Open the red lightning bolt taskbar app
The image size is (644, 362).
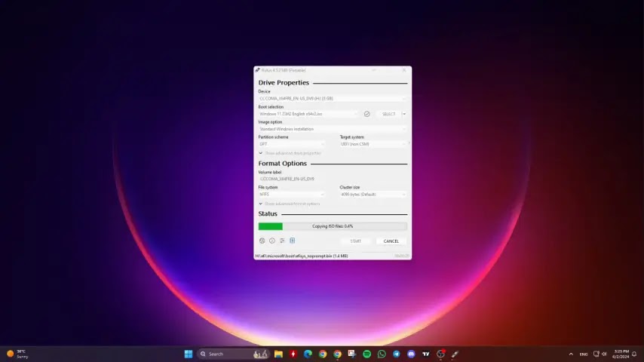[x=293, y=354]
